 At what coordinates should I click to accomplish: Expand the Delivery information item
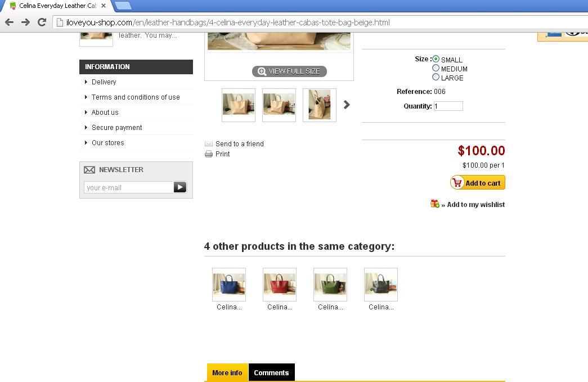[104, 82]
